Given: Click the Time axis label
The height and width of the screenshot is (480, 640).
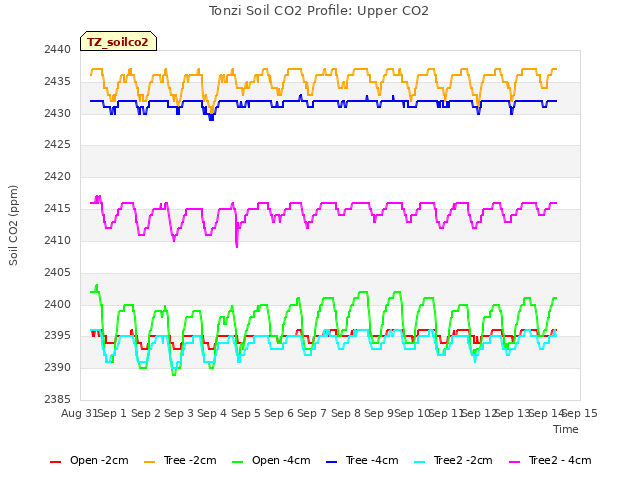Looking at the screenshot, I should coord(566,429).
